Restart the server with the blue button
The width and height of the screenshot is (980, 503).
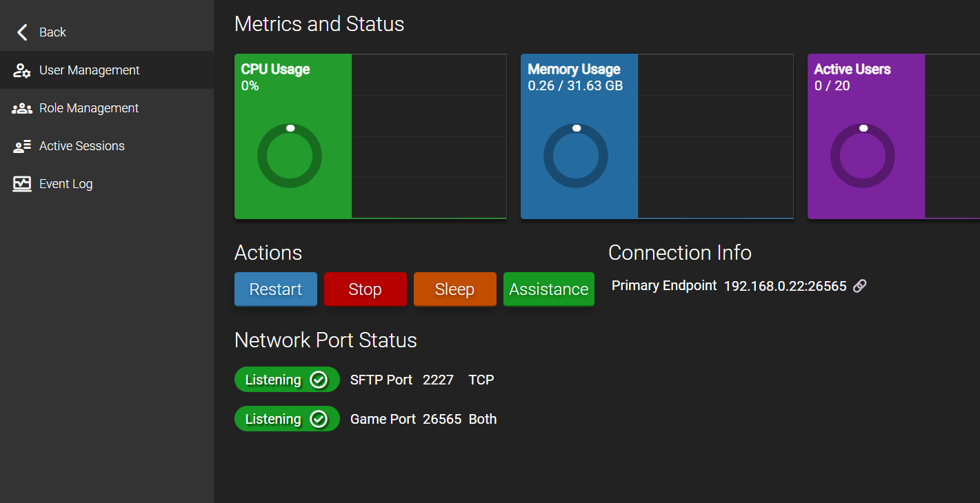[x=276, y=289]
